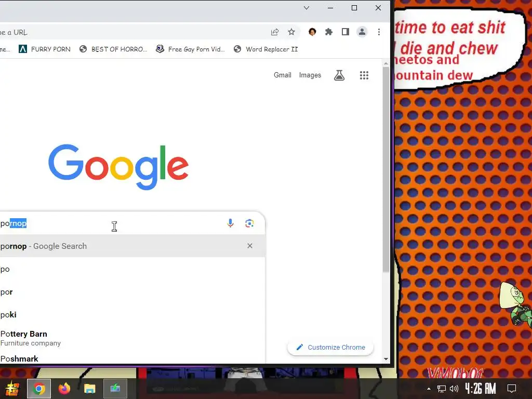Viewport: 532px width, 399px height.
Task: Open the Extensions puzzle-piece menu
Action: [329, 32]
